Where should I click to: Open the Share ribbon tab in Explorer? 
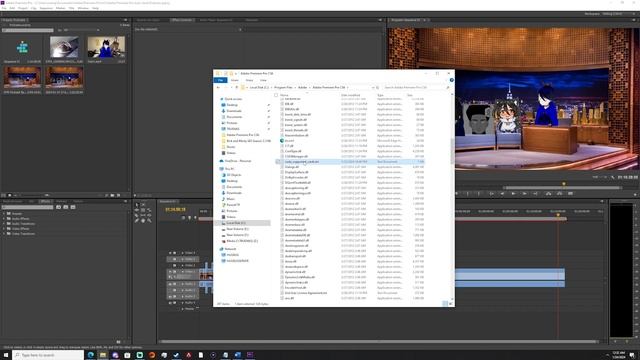pos(249,80)
